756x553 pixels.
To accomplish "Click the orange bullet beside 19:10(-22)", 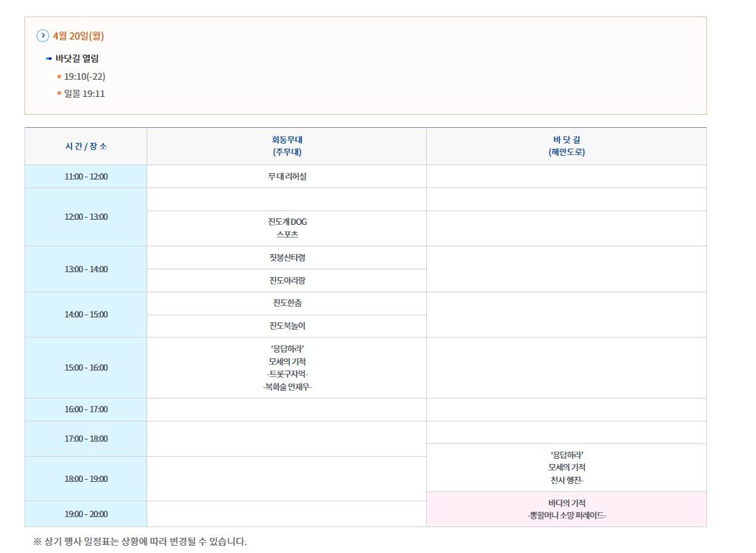I will tap(60, 76).
